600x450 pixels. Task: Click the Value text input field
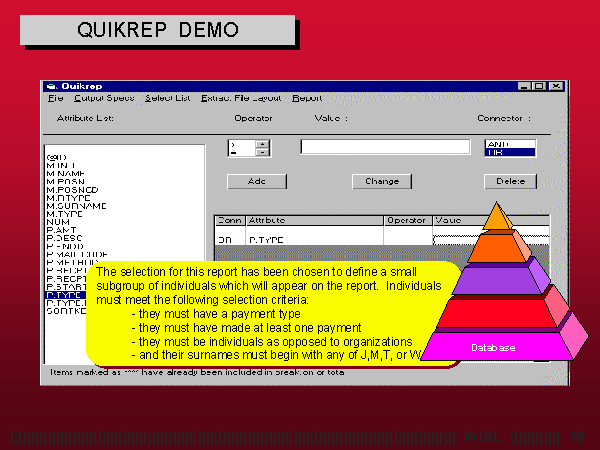[x=385, y=147]
